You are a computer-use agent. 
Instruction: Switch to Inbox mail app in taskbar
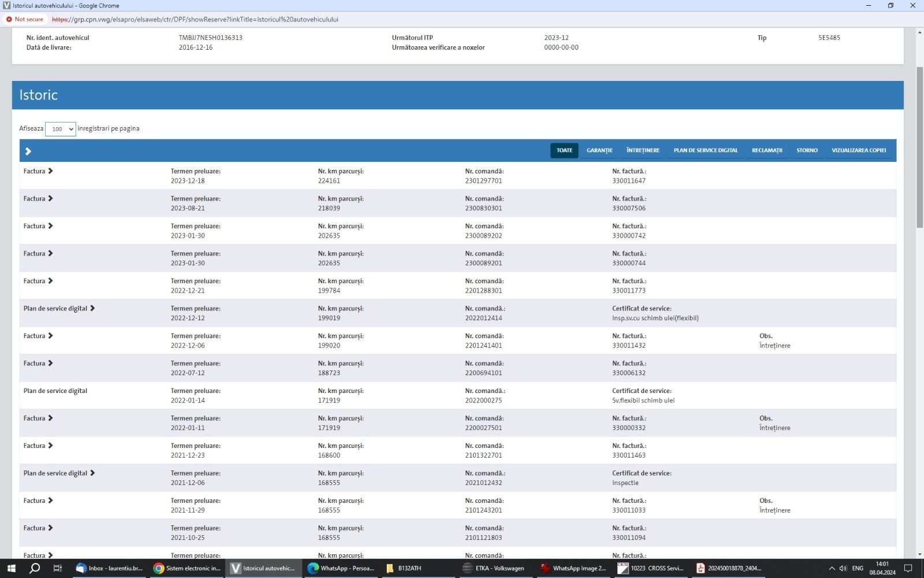click(109, 568)
